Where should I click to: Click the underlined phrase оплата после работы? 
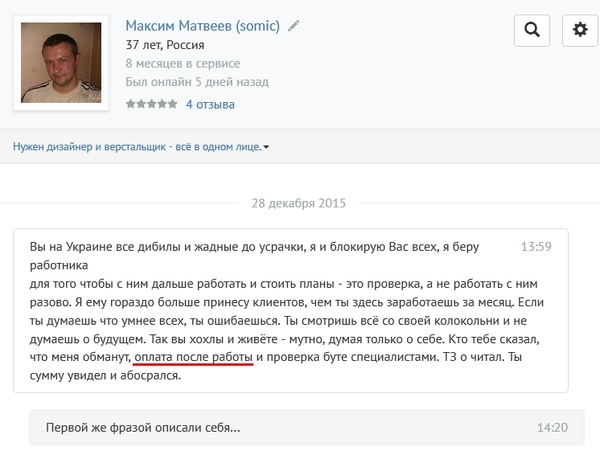(x=194, y=357)
